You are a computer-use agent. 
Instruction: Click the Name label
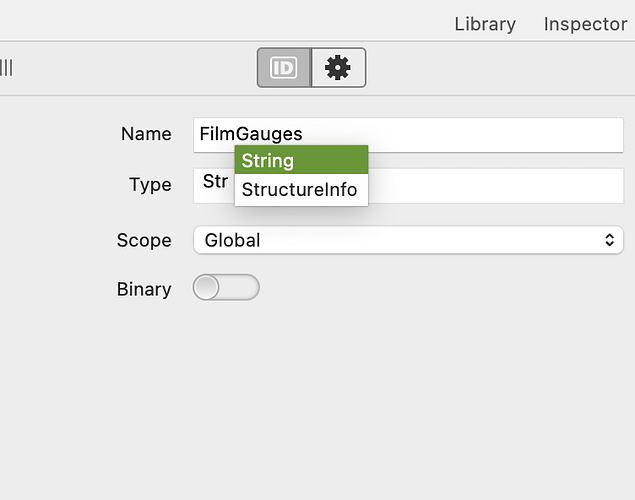[x=146, y=134]
